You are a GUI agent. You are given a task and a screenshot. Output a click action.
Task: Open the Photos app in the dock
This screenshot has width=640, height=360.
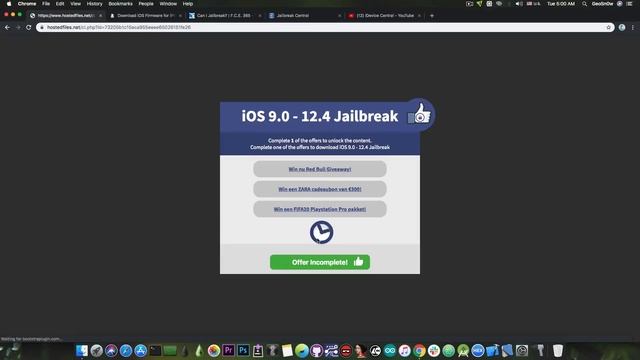(x=213, y=350)
